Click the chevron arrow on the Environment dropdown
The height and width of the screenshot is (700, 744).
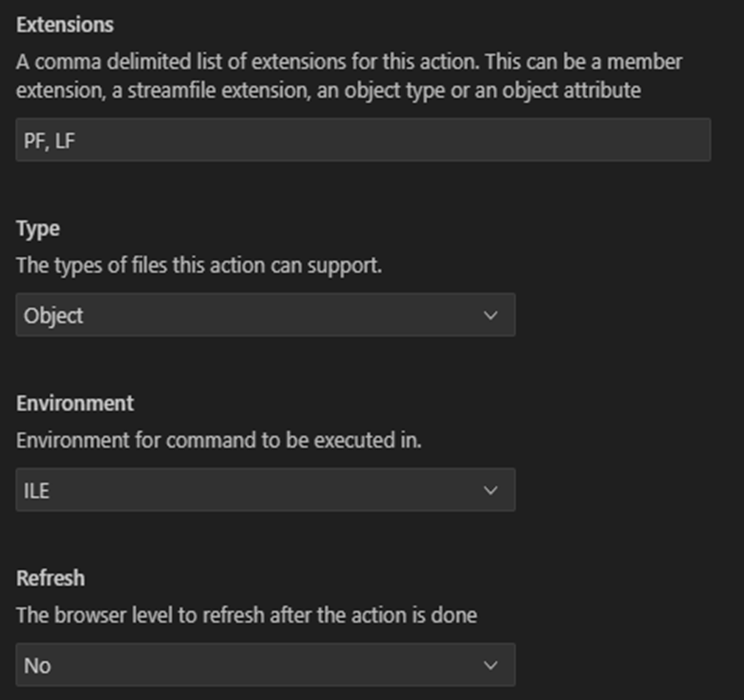pyautogui.click(x=490, y=490)
